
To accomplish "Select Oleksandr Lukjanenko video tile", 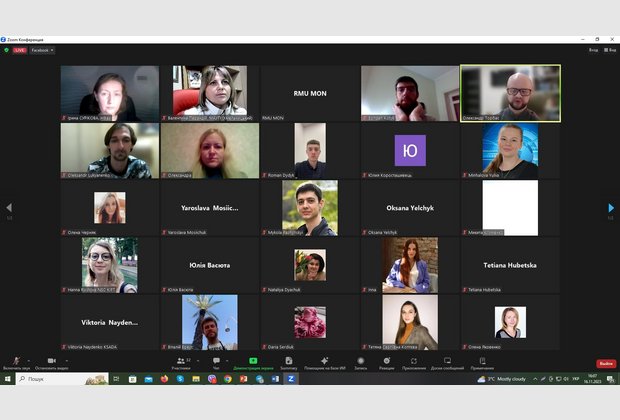I will [110, 151].
